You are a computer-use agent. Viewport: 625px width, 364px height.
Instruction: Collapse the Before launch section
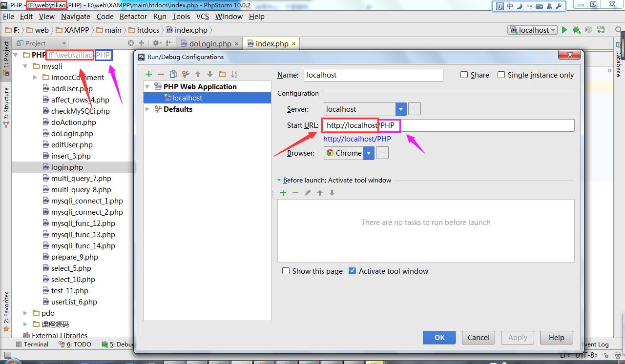point(279,180)
